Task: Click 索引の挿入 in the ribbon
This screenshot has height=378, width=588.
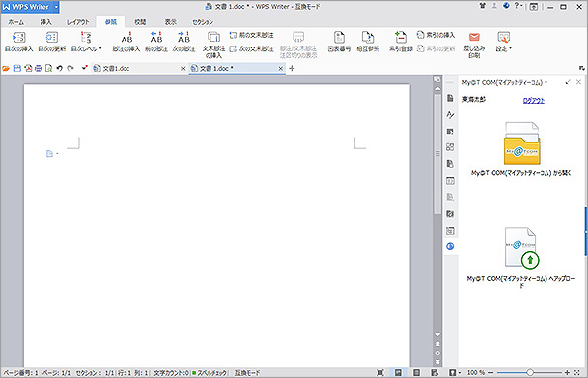Action: [x=436, y=35]
